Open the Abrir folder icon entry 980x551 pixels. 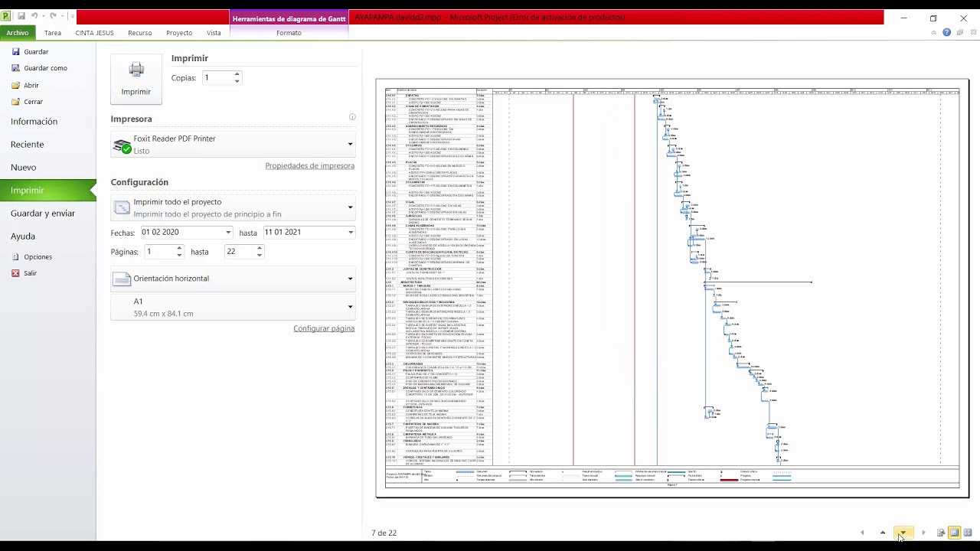(15, 85)
